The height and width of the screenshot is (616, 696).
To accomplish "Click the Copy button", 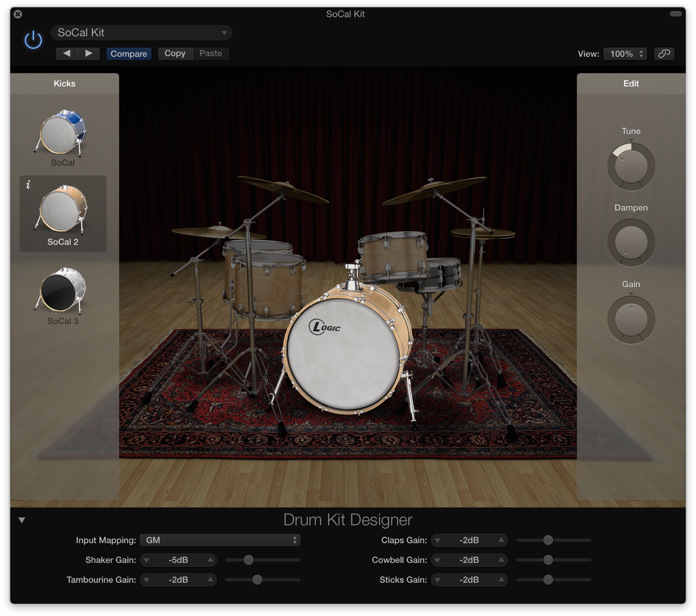I will pos(175,53).
